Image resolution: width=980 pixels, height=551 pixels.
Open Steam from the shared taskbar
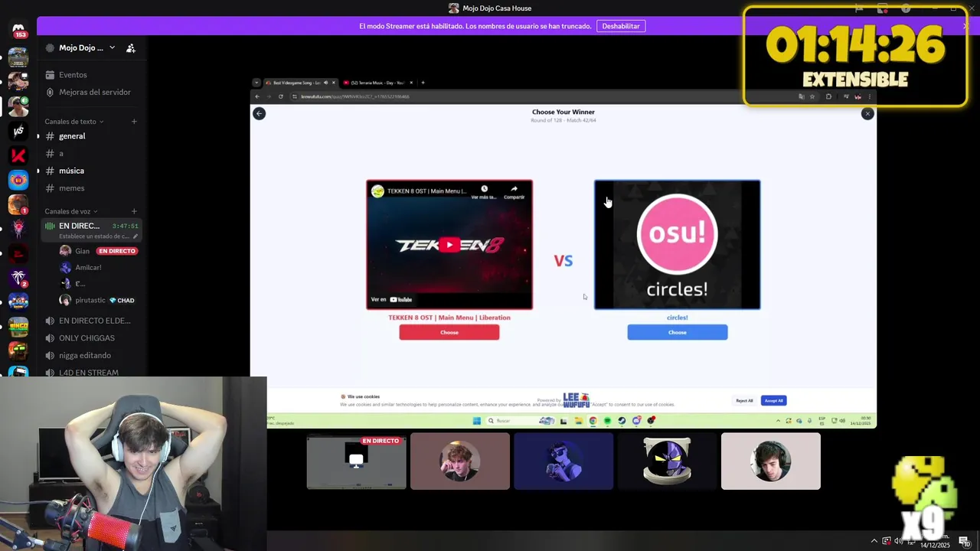622,421
